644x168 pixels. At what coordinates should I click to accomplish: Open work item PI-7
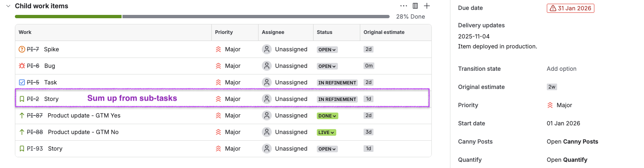tap(33, 49)
